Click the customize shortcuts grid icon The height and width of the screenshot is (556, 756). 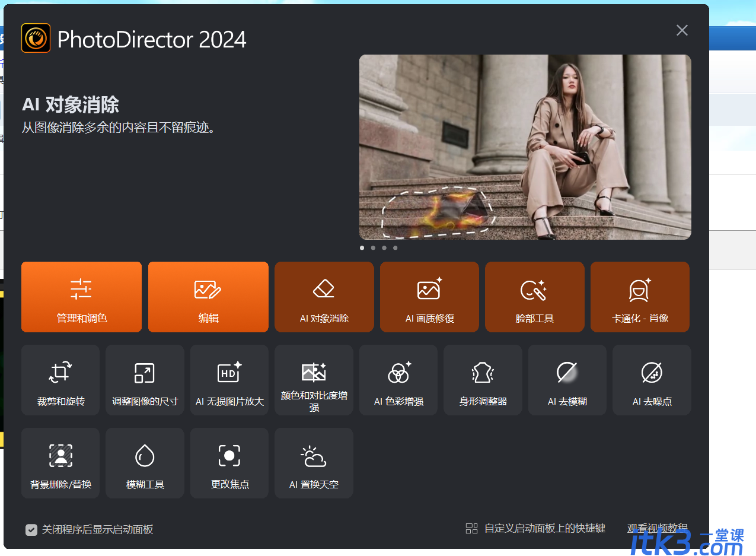(471, 529)
